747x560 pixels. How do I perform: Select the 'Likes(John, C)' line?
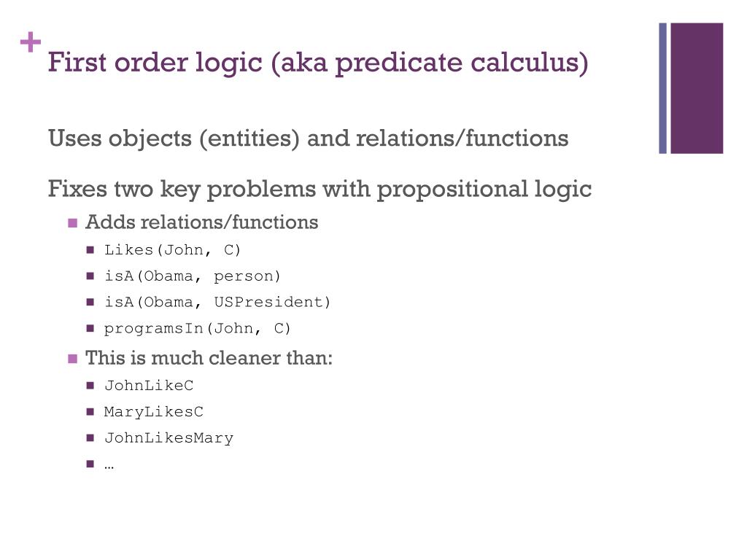172,250
